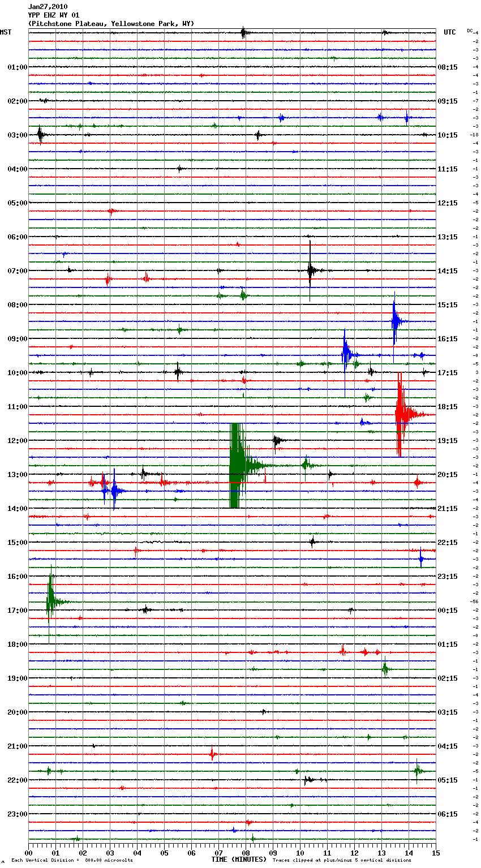Click the 12:15 UTC time label

448,203
